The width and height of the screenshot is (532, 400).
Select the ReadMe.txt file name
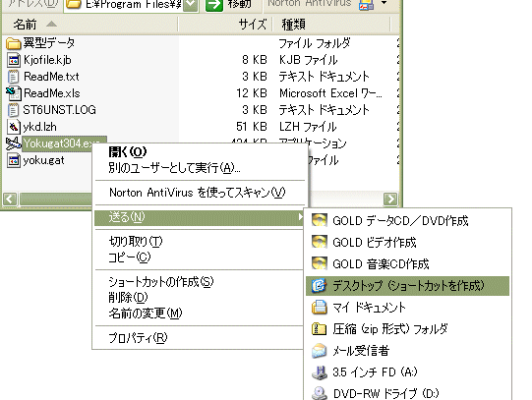[x=51, y=77]
